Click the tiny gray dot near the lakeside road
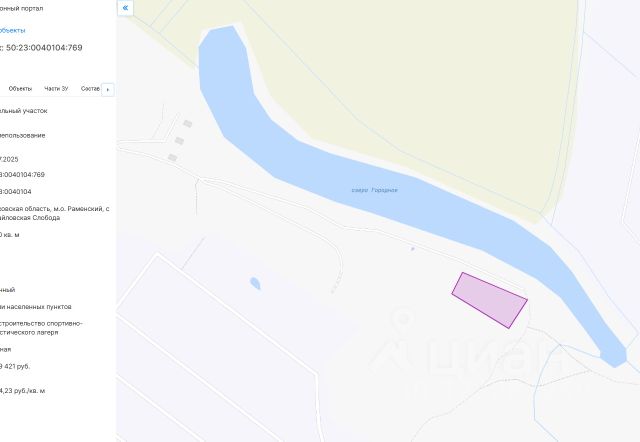 click(413, 249)
